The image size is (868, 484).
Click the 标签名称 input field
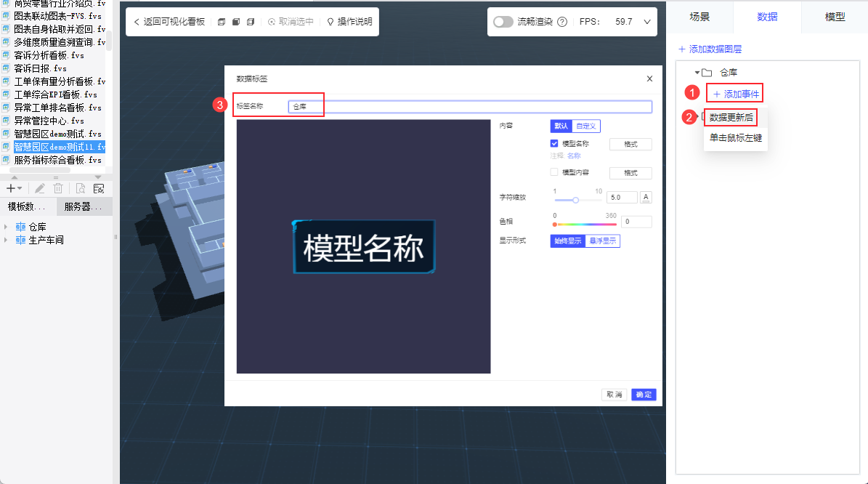[x=470, y=106]
